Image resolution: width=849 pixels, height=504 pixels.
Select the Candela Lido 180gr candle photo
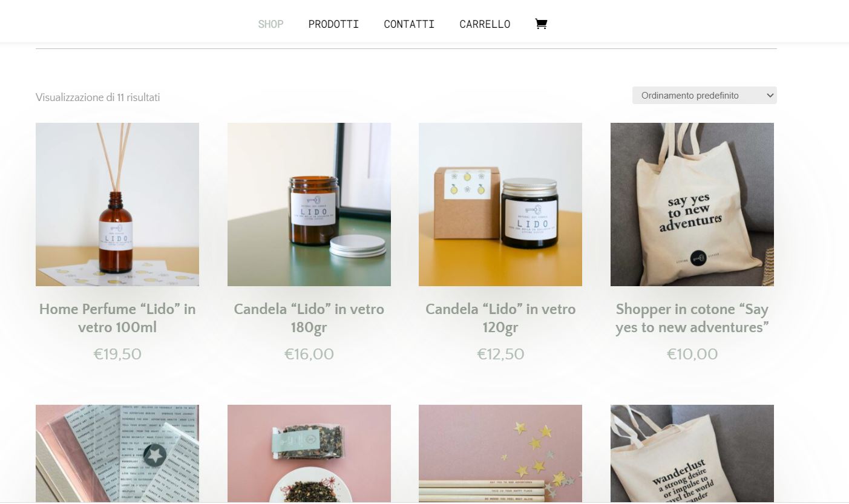pos(309,205)
